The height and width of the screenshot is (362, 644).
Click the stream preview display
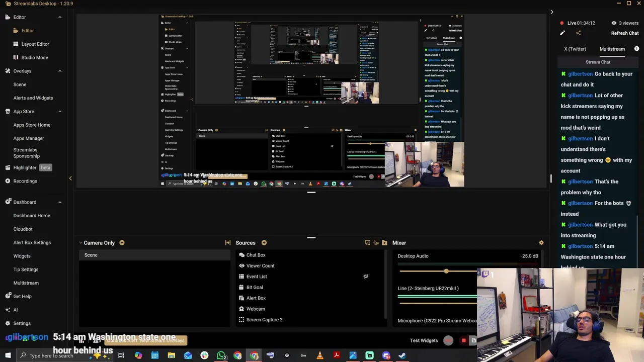311,101
